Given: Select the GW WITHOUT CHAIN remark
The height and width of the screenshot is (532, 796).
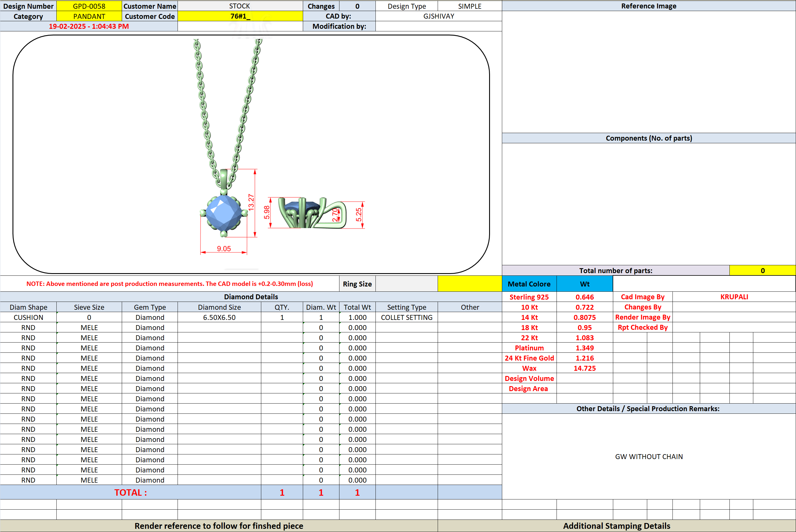Looking at the screenshot, I should coord(649,456).
